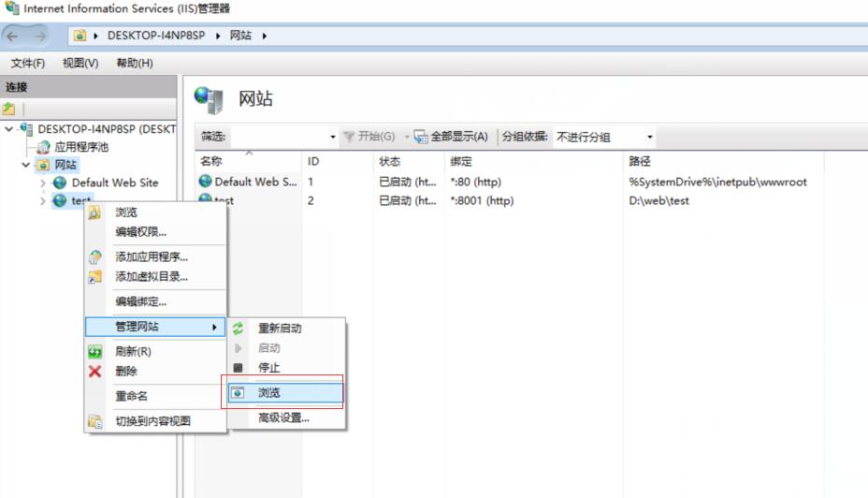868x498 pixels.
Task: Click the arrow after 网站 in the address bar
Action: click(265, 36)
